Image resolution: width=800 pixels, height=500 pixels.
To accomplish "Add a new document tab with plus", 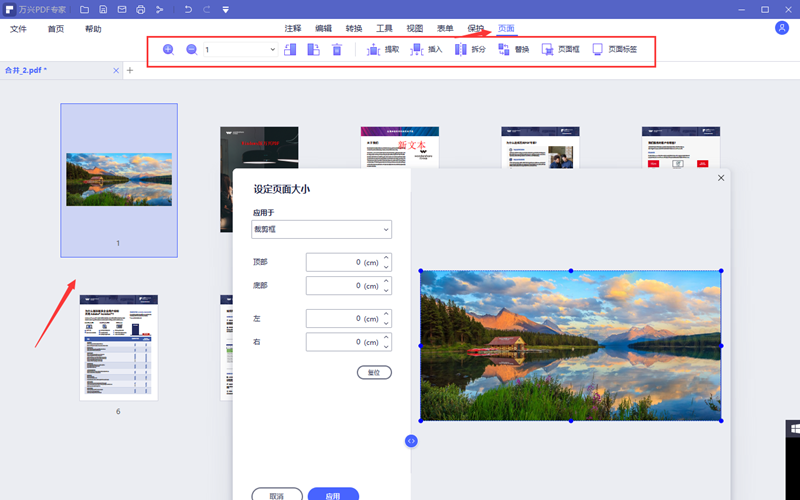I will pos(129,70).
